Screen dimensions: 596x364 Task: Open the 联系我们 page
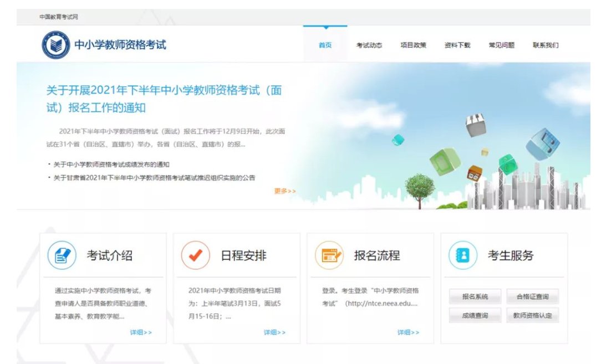546,44
